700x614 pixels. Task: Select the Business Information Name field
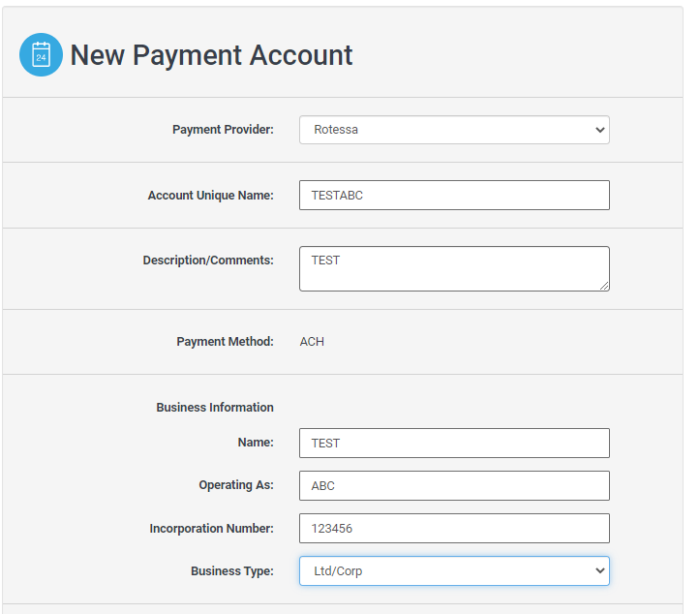click(x=454, y=443)
